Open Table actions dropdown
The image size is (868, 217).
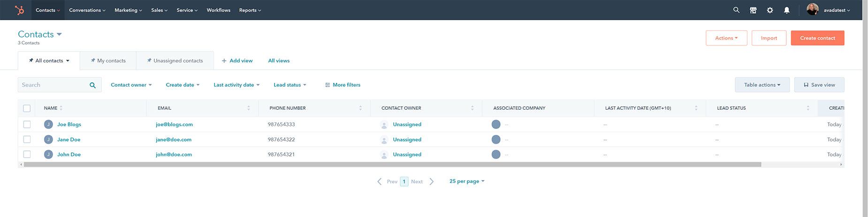coord(762,85)
